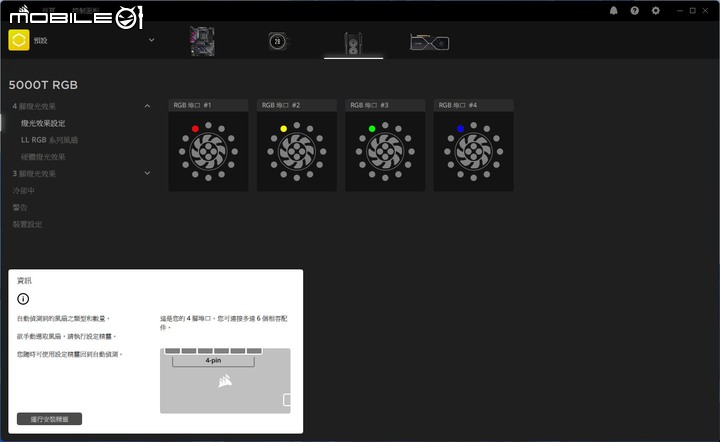Expand the 3 腳燈光效果 section chevron
The image size is (720, 442).
[147, 173]
